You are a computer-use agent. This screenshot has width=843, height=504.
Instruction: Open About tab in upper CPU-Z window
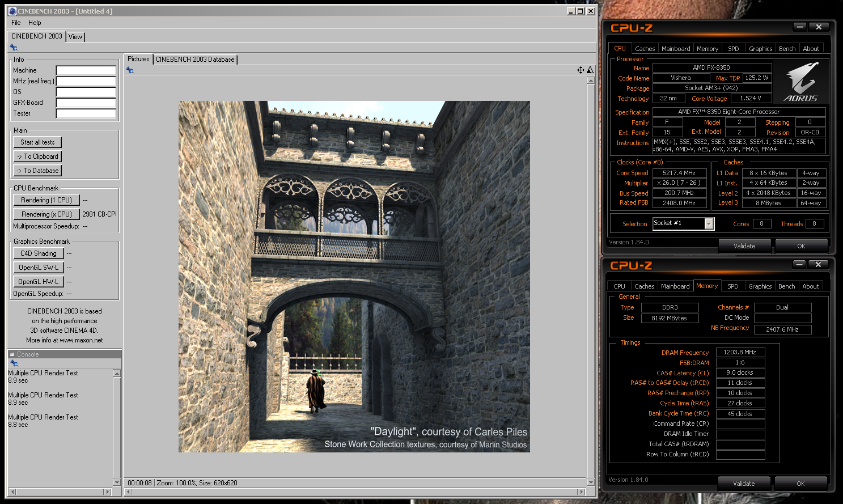click(811, 49)
